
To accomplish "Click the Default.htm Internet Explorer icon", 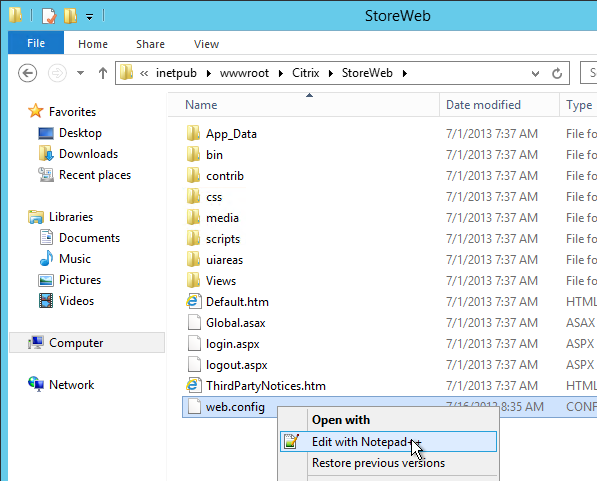I will click(193, 301).
